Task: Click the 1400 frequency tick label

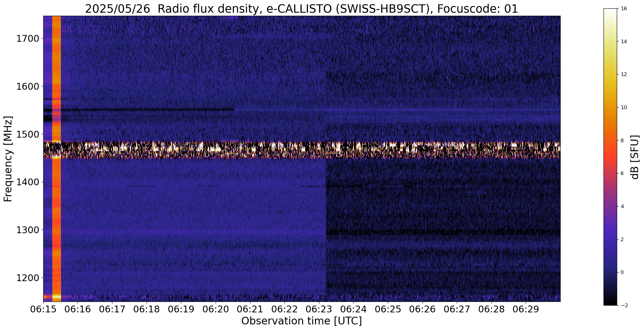Action: tap(28, 182)
